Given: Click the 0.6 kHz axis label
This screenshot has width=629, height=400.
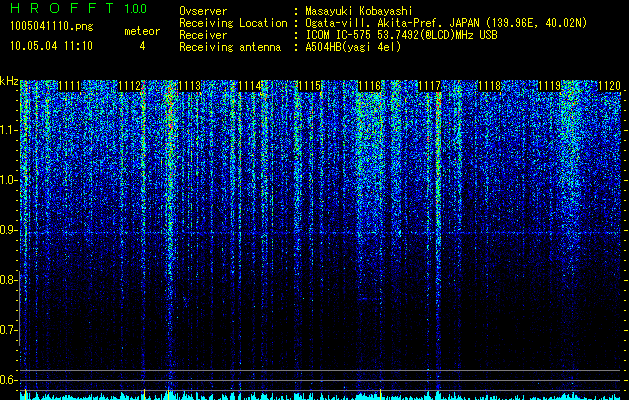Looking at the screenshot, I should click(7, 380).
